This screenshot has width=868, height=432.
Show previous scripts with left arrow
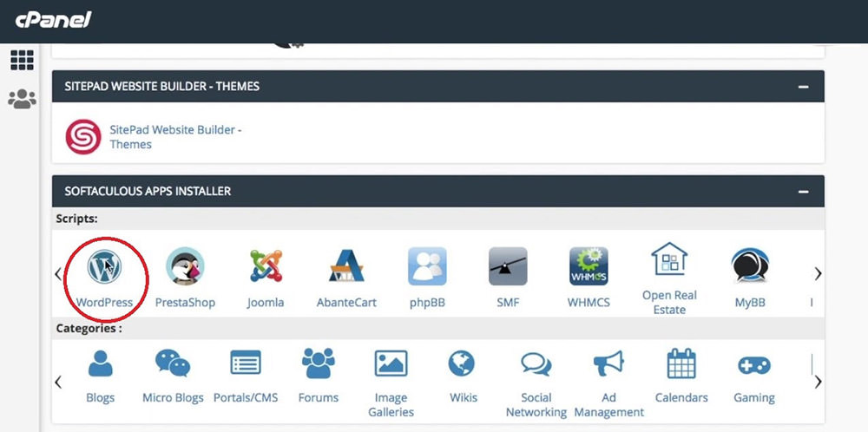58,273
